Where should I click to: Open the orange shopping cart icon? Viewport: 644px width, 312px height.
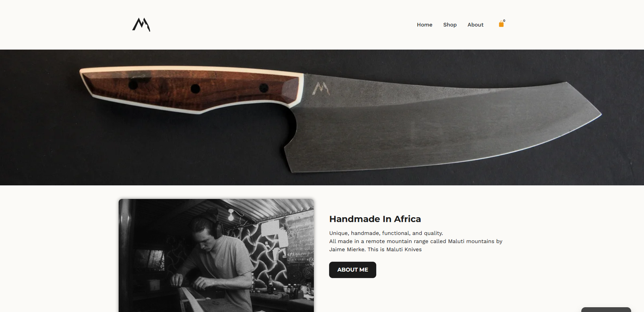501,24
